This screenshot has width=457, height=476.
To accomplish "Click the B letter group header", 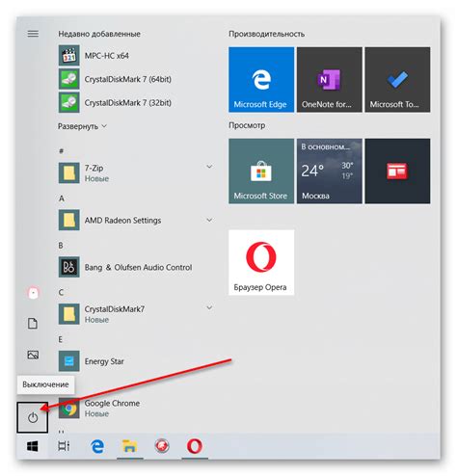I will tap(61, 246).
